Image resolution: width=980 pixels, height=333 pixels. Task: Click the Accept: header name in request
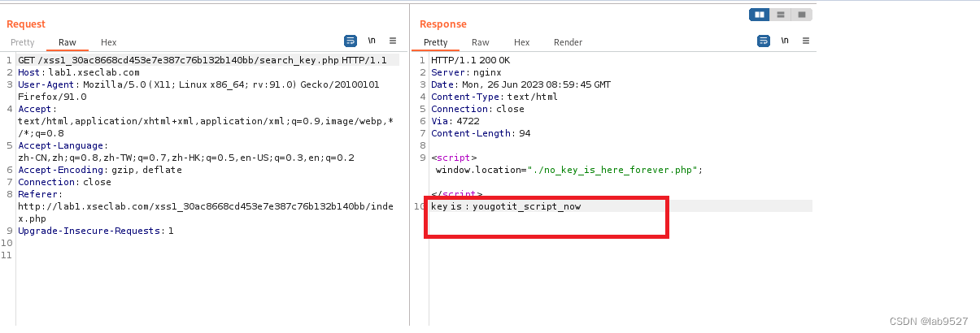point(37,109)
